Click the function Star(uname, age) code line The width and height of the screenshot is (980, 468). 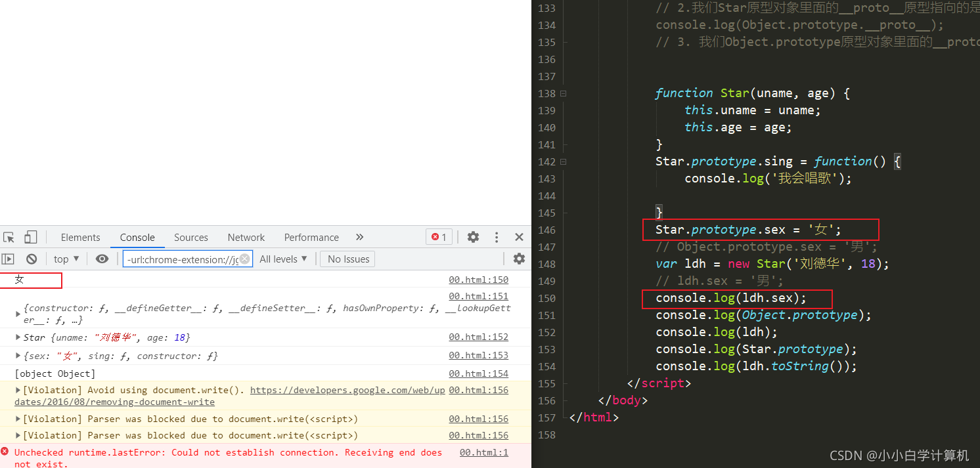[753, 93]
